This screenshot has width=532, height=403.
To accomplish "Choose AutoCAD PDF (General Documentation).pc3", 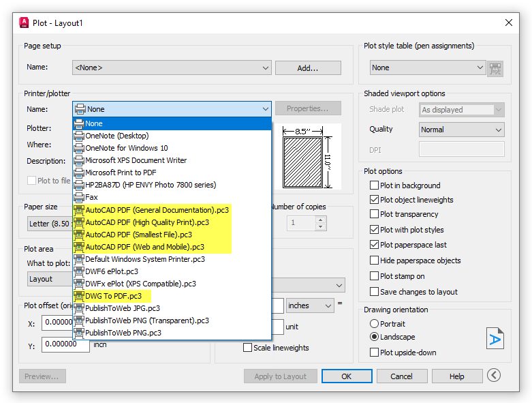I will click(172, 210).
